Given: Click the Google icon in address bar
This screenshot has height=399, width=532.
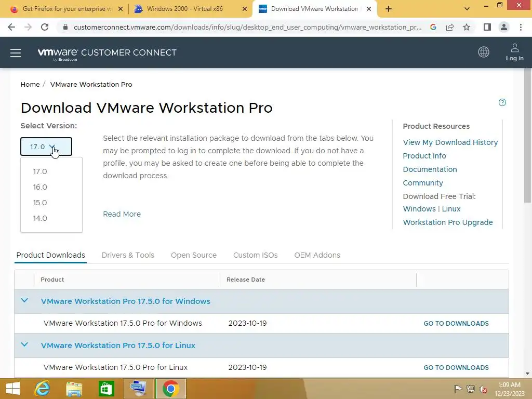Looking at the screenshot, I should pyautogui.click(x=433, y=27).
